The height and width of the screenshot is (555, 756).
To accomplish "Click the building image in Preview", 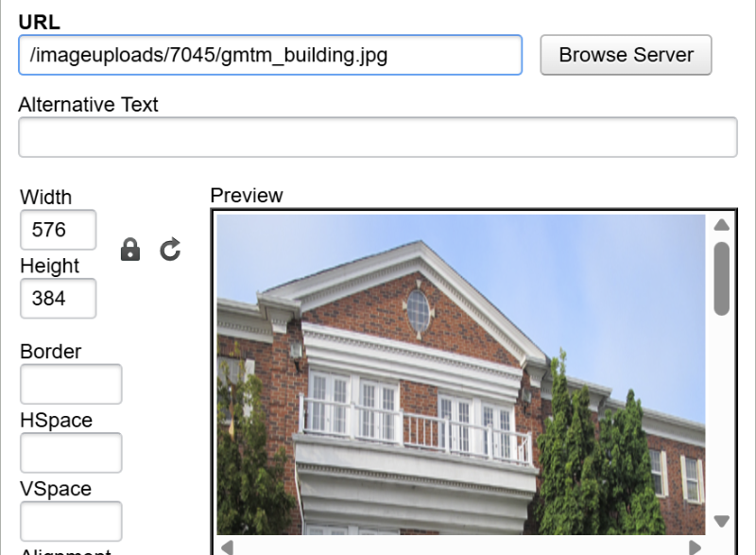I will pos(461,374).
